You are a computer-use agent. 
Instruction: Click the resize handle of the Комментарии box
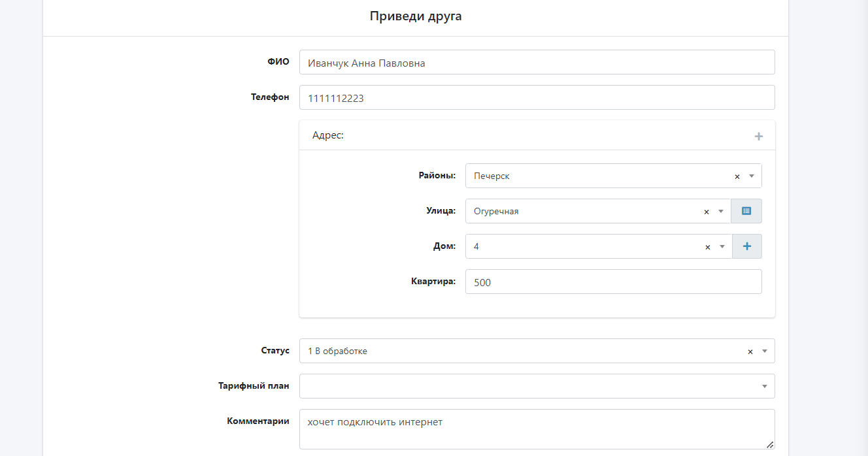[769, 444]
